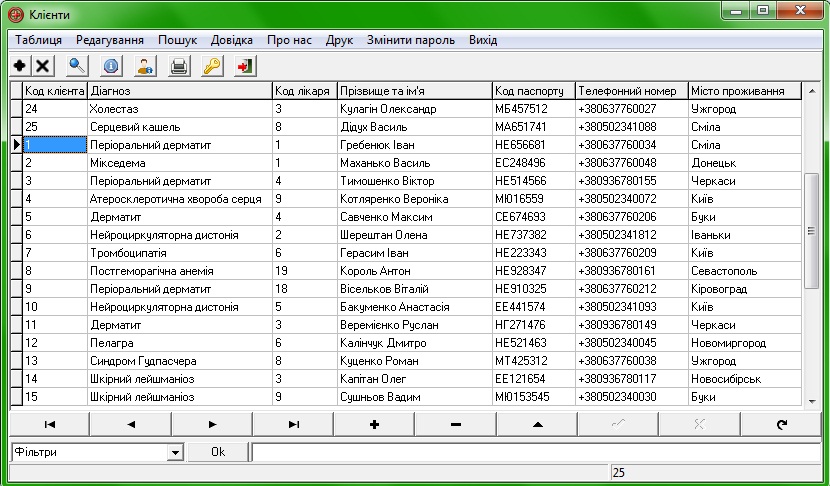The height and width of the screenshot is (486, 830).
Task: Open the Про нас menu
Action: [x=290, y=40]
